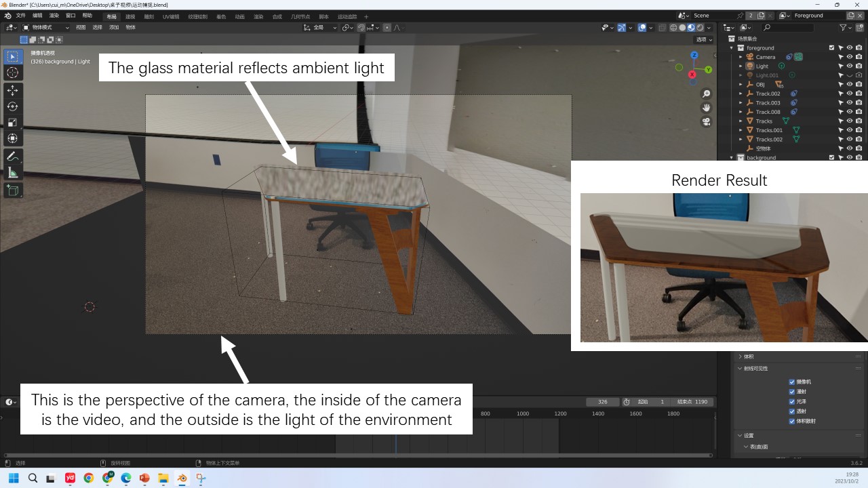Select the Rotate tool

pyautogui.click(x=13, y=106)
